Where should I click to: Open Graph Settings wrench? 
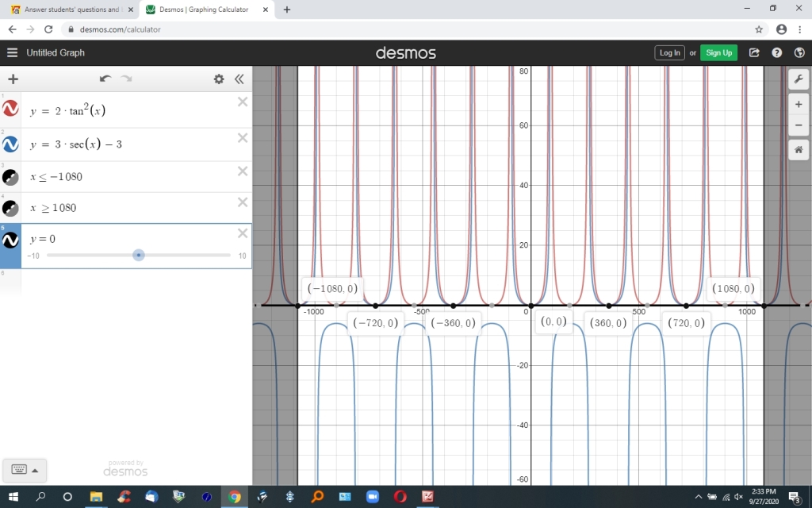click(799, 79)
